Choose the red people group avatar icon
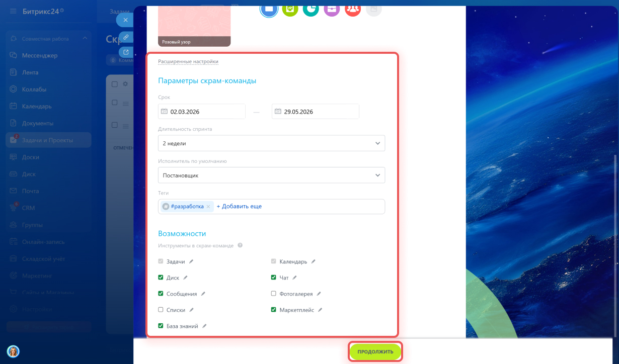The width and height of the screenshot is (619, 364). point(353,9)
